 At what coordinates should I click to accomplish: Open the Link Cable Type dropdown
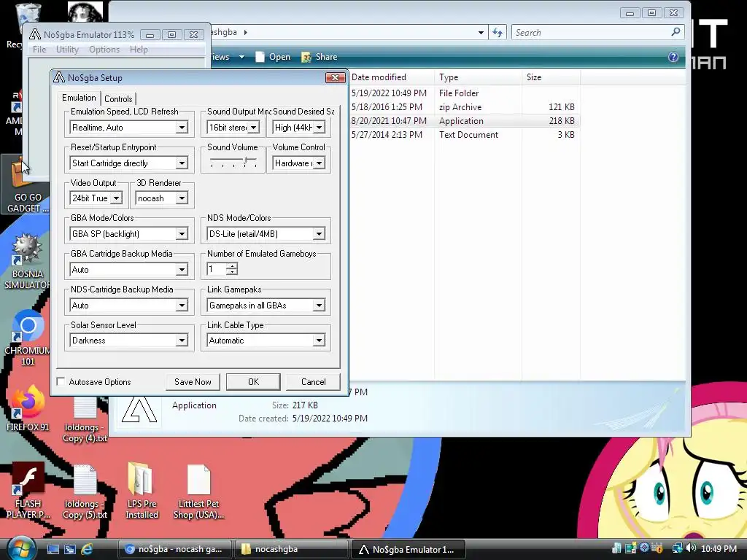tap(319, 341)
